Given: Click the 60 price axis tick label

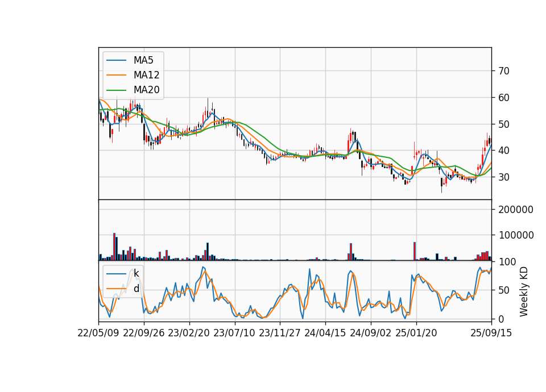Looking at the screenshot, I should (504, 98).
